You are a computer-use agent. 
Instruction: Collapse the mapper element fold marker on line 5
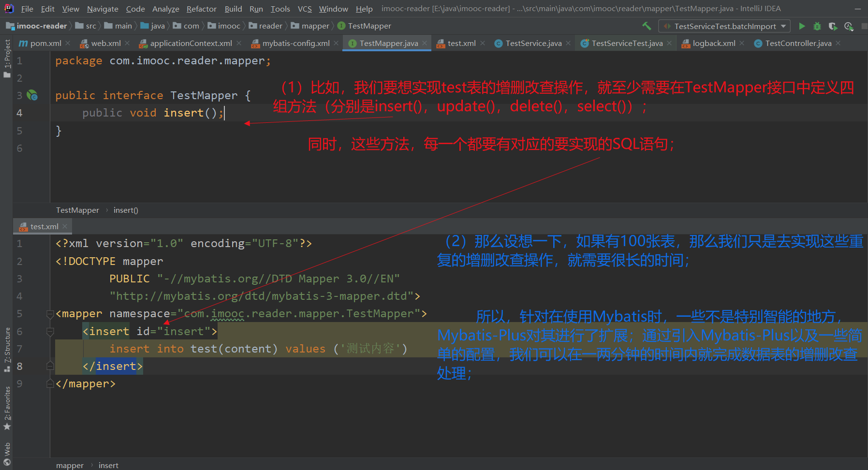[x=50, y=313]
